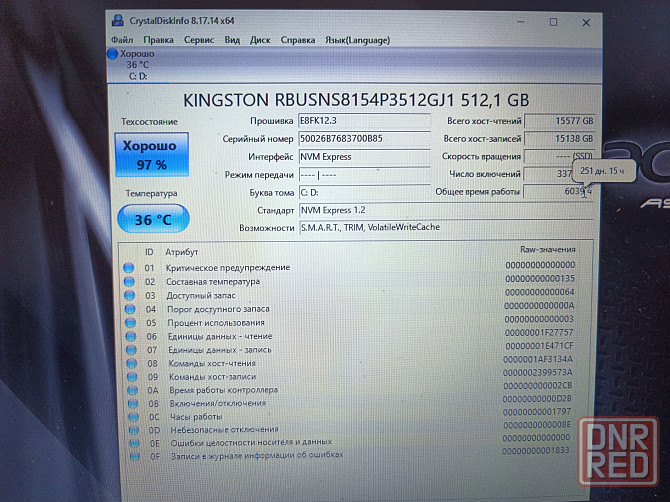The image size is (670, 502).
Task: Open the Диск menu
Action: point(260,40)
